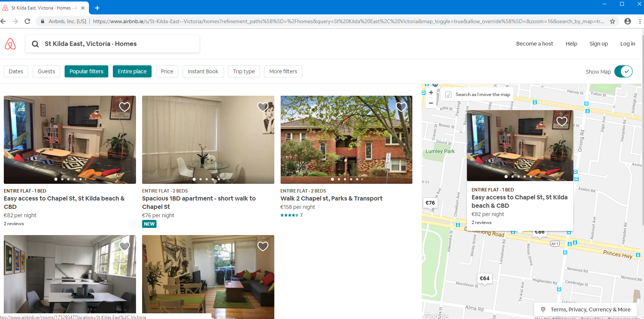Screen dimensions: 644x319
Task: Uncheck 'Search as I move the map'
Action: point(448,95)
